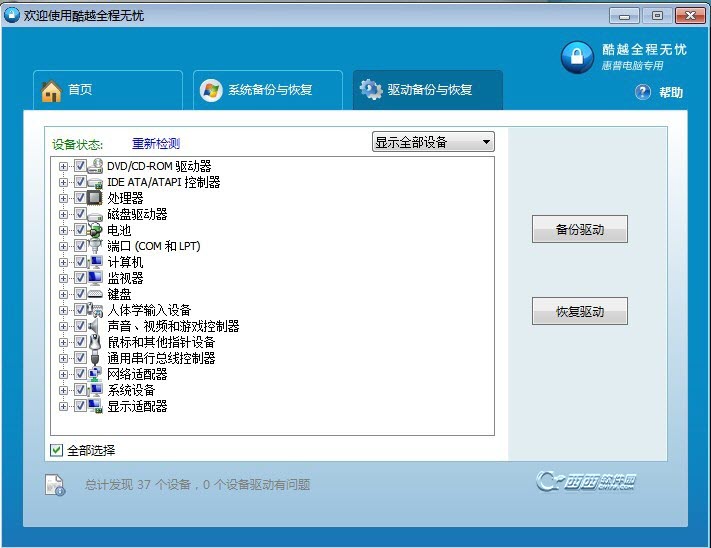
Task: Click the 键盘 keyboard icon
Action: [x=95, y=294]
